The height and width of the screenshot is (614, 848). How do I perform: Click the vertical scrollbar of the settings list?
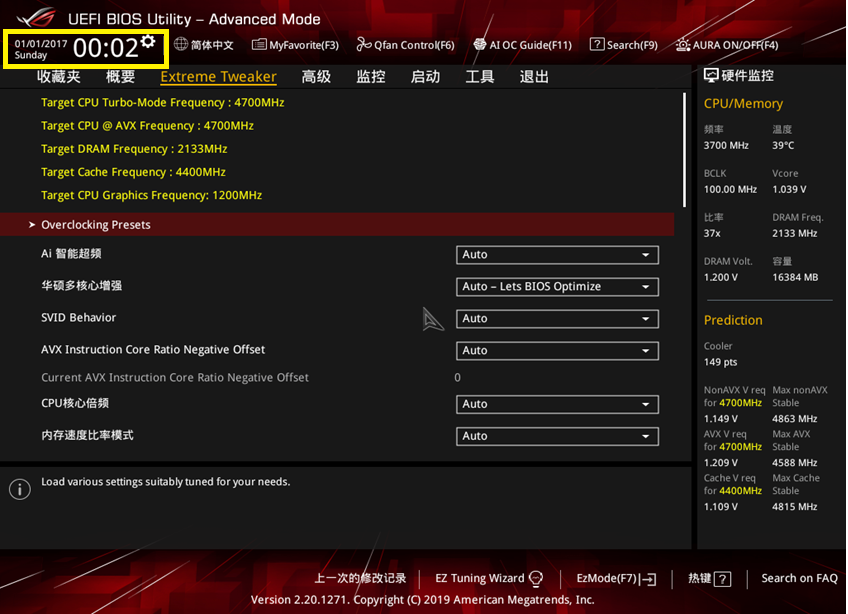[x=685, y=150]
